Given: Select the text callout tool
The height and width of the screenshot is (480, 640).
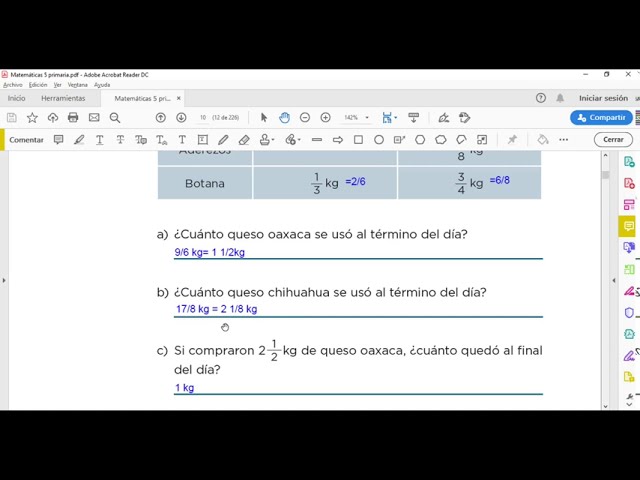Looking at the screenshot, I should pos(399,140).
